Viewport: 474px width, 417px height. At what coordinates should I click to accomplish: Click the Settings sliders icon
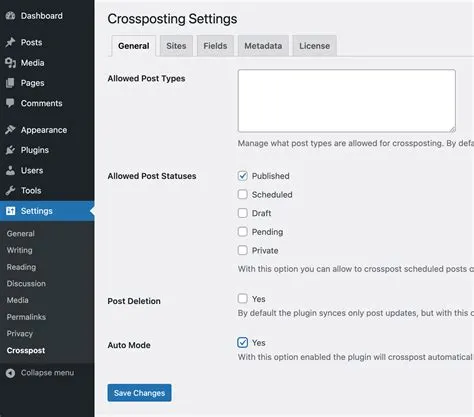(10, 211)
